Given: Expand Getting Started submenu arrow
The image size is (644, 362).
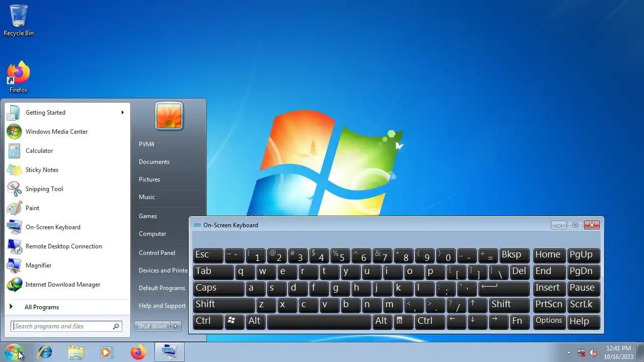Looking at the screenshot, I should [x=122, y=113].
